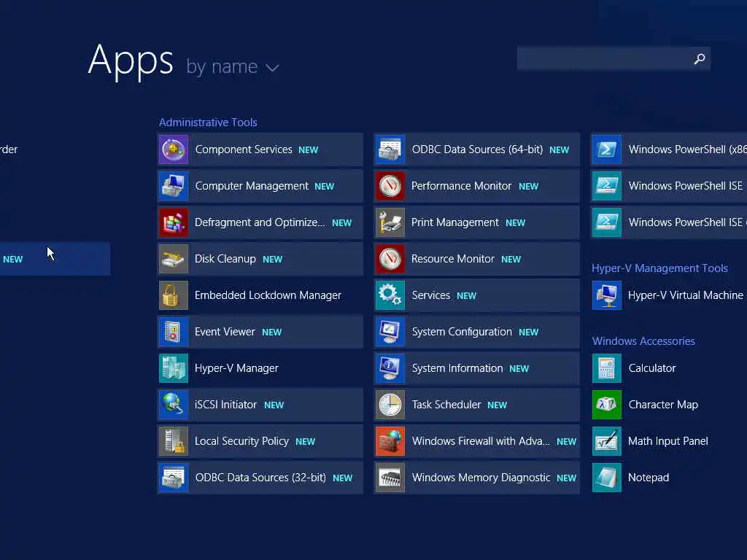
Task: Launch Performance Monitor icon
Action: pos(390,186)
